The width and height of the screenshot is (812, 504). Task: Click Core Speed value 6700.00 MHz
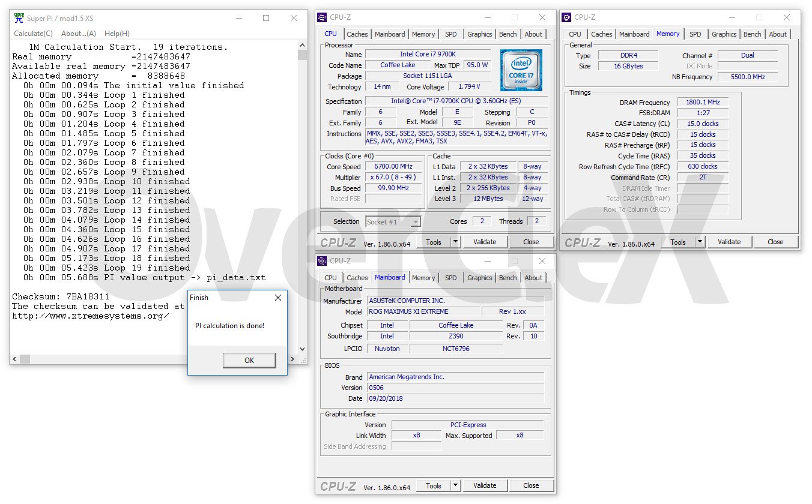[394, 167]
